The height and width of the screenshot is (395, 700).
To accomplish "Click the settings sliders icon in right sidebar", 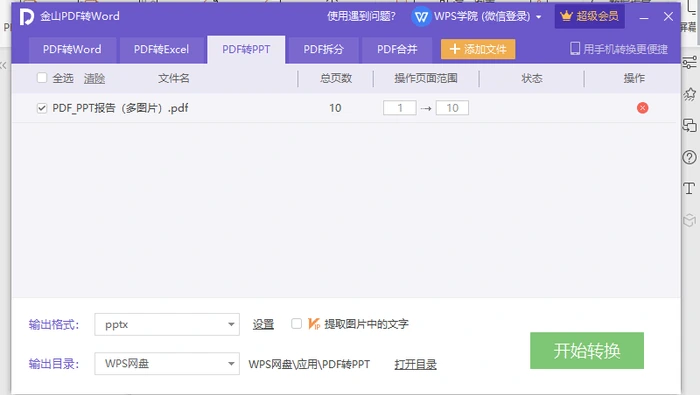I will click(689, 62).
